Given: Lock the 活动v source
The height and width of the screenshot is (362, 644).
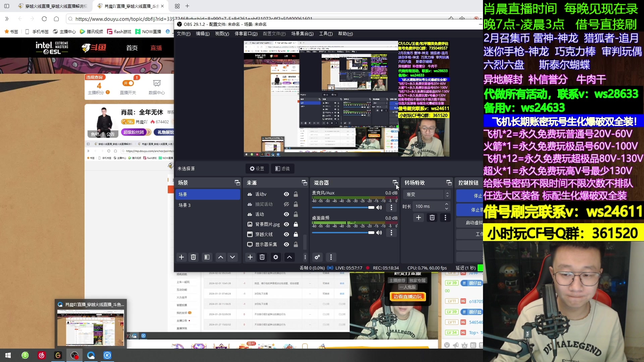Looking at the screenshot, I should [296, 194].
